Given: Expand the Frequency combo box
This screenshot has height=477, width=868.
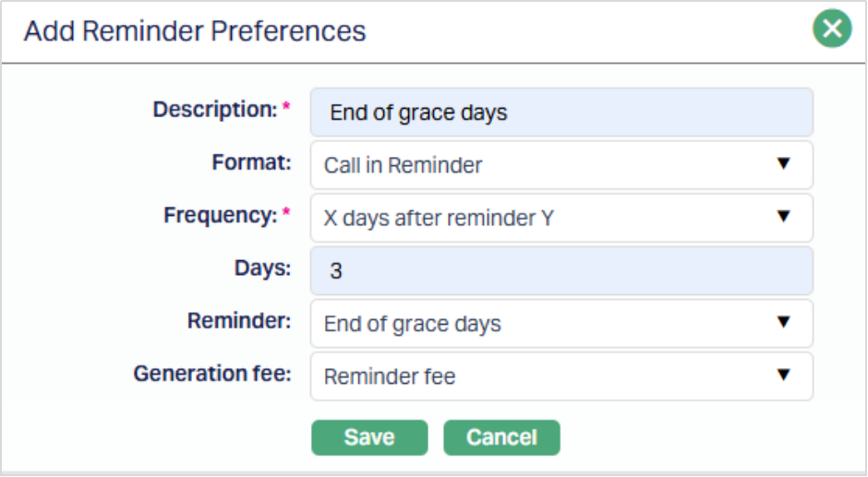Looking at the screenshot, I should 561,218.
